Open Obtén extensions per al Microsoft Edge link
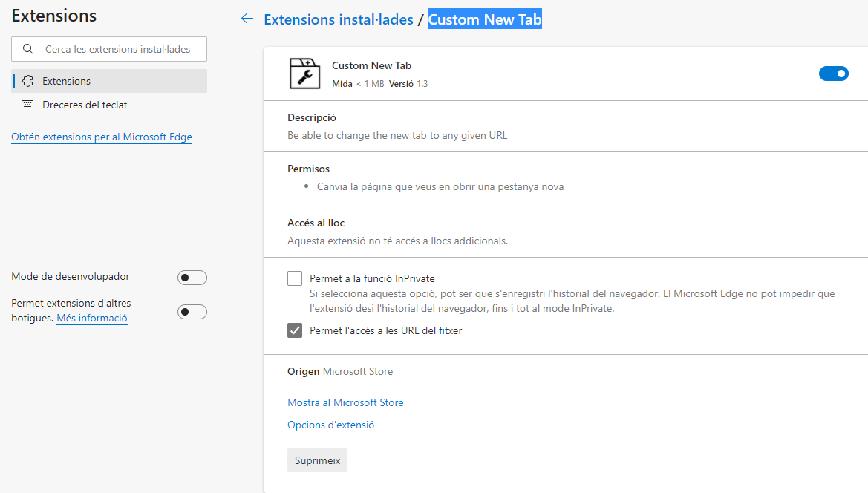The image size is (868, 493). click(102, 137)
